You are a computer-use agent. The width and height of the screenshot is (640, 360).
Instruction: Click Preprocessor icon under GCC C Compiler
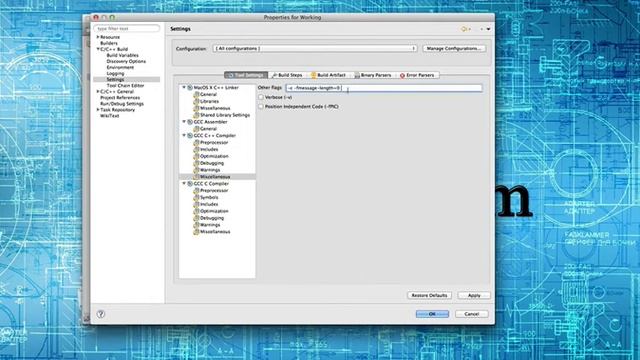tap(196, 191)
